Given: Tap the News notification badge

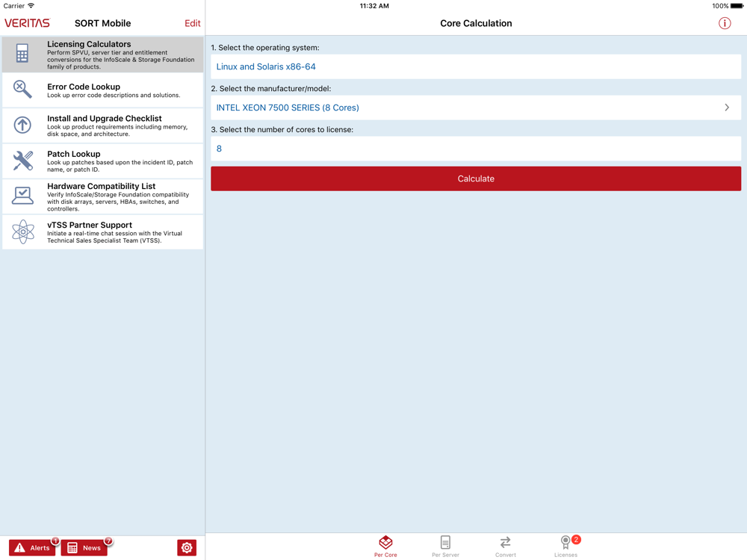Looking at the screenshot, I should tap(108, 541).
